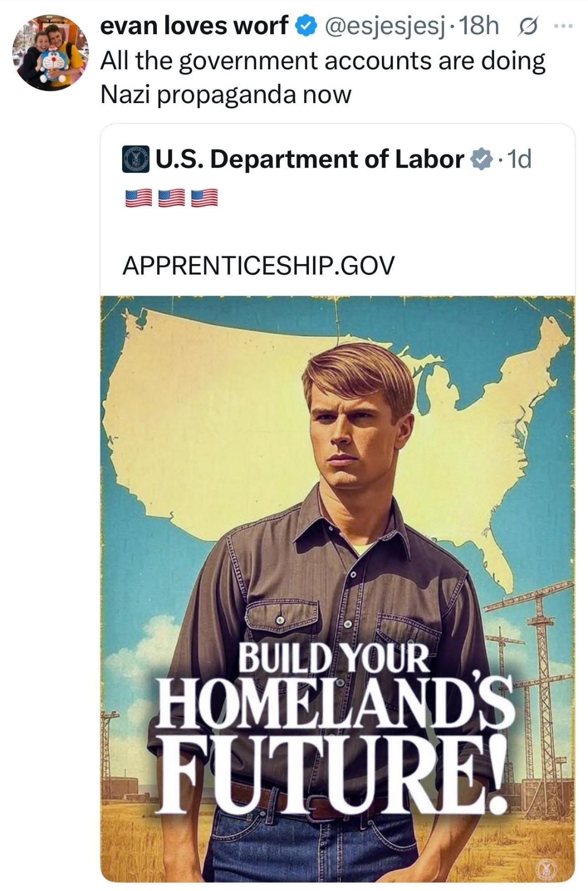Click the slashed-circle Grok icon beside 18h
Viewport: 588px width, 891px height.
(527, 26)
